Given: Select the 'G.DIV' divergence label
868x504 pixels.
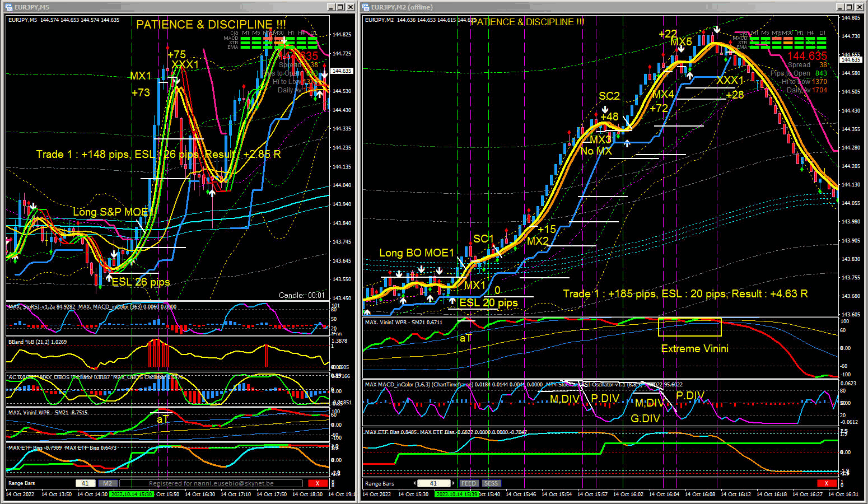Looking at the screenshot, I should [x=645, y=419].
